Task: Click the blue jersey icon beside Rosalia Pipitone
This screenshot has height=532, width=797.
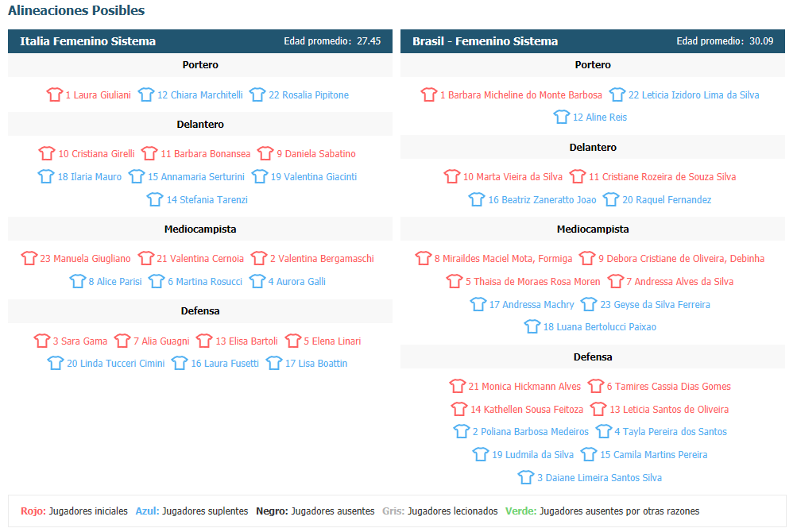Action: point(257,94)
